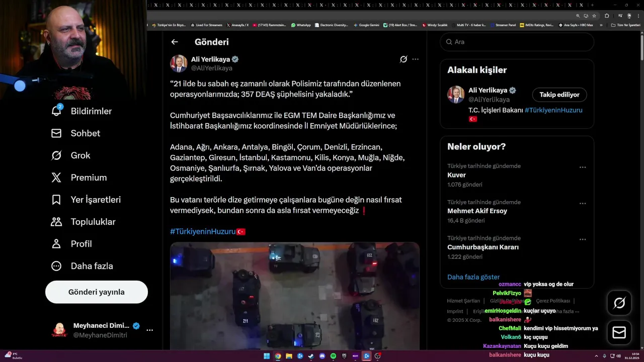Play the police vehicles video
This screenshot has height=362, width=644.
295,296
